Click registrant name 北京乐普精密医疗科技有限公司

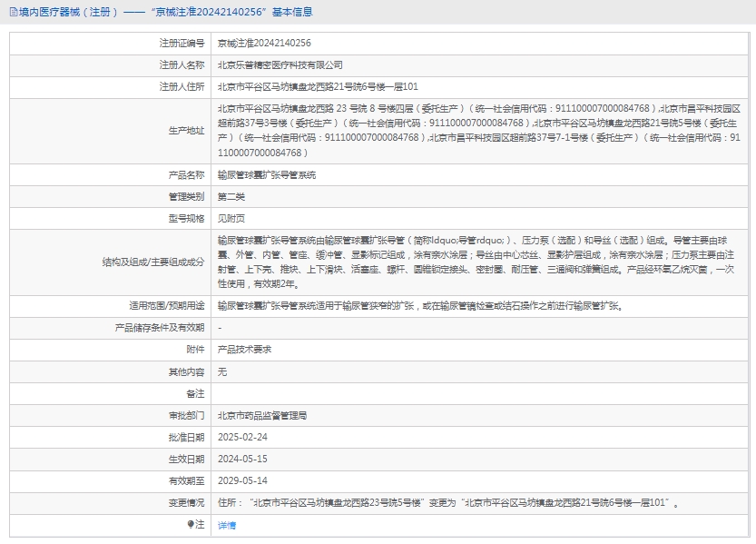(x=280, y=64)
